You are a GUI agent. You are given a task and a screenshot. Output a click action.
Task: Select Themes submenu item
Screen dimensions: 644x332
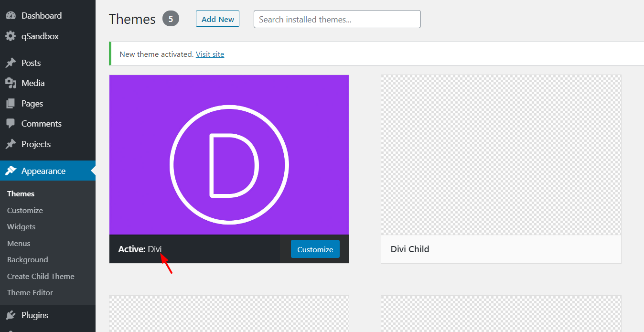point(21,193)
